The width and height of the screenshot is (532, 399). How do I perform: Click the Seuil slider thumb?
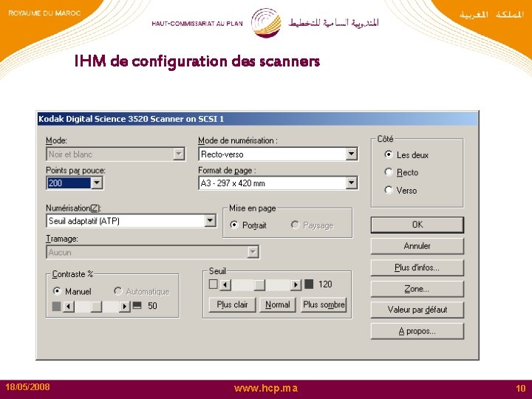pos(259,284)
